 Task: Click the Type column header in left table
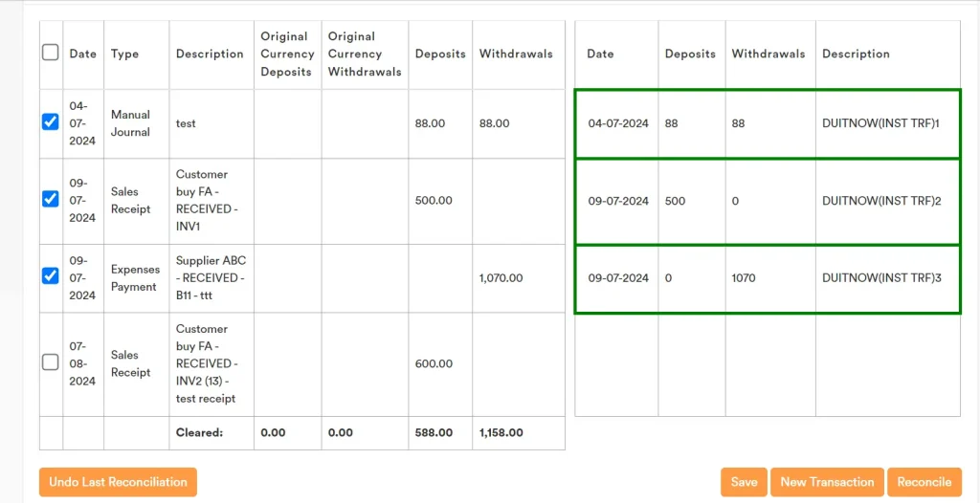[x=124, y=54]
